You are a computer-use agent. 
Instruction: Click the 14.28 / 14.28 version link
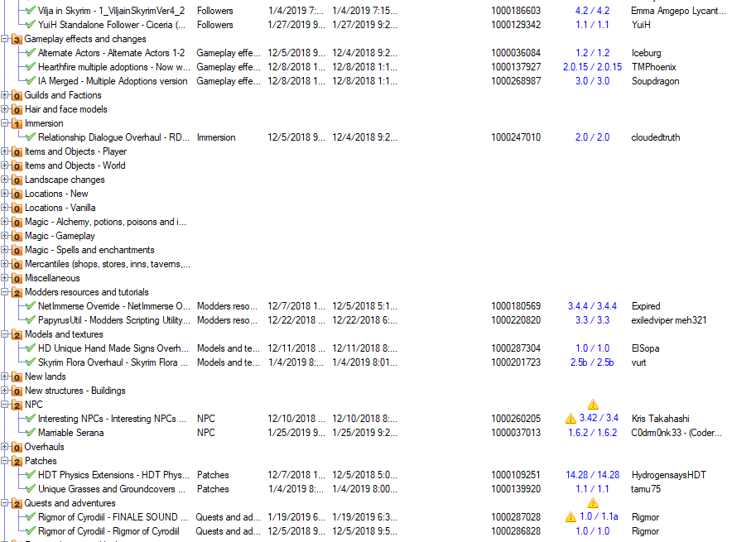coord(593,475)
